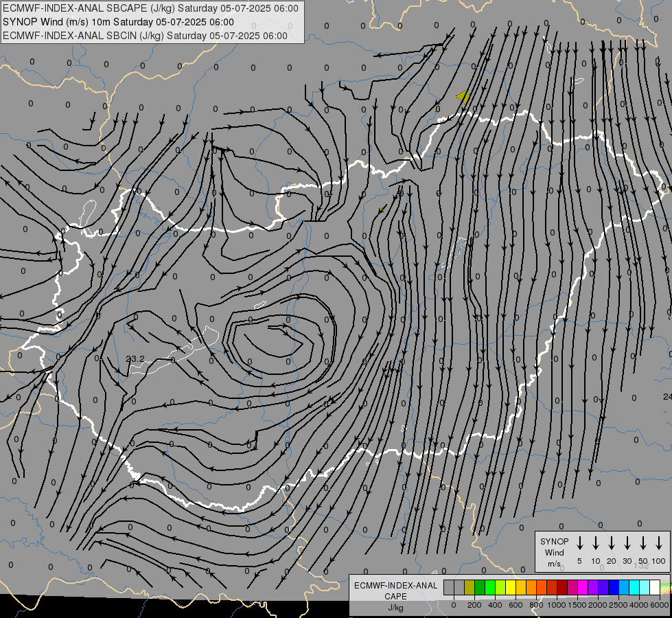Select the pure yellow CAPE swatch
The image size is (672, 618).
[511, 588]
